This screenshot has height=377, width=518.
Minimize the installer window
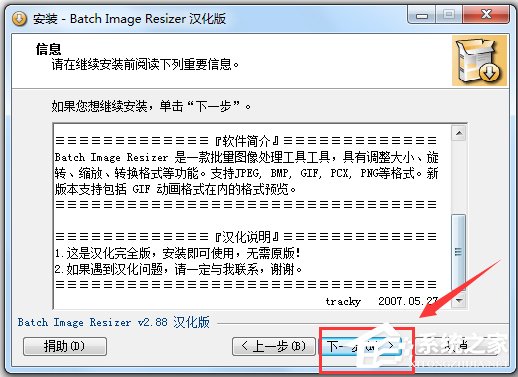pos(422,16)
